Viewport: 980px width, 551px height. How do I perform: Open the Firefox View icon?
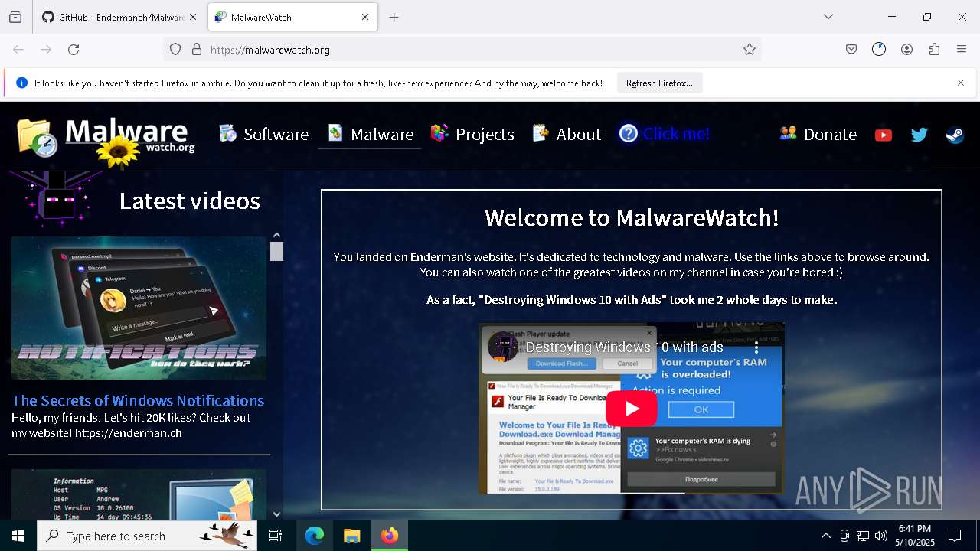pyautogui.click(x=15, y=17)
